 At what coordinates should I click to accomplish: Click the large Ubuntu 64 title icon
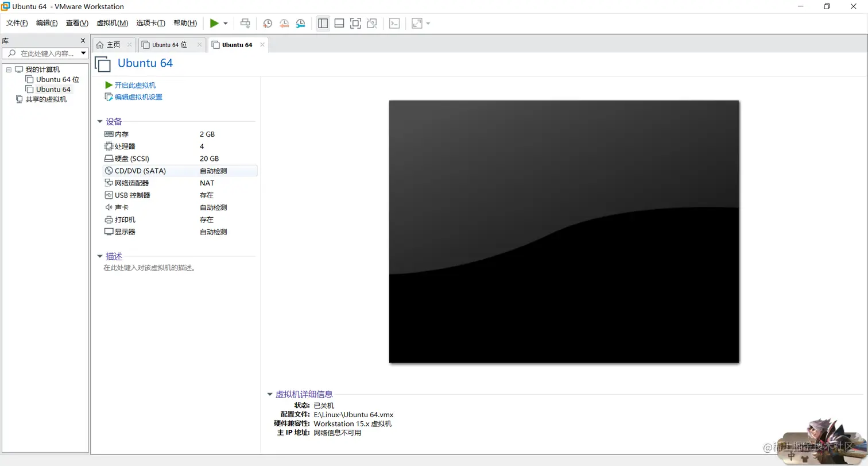tap(102, 64)
